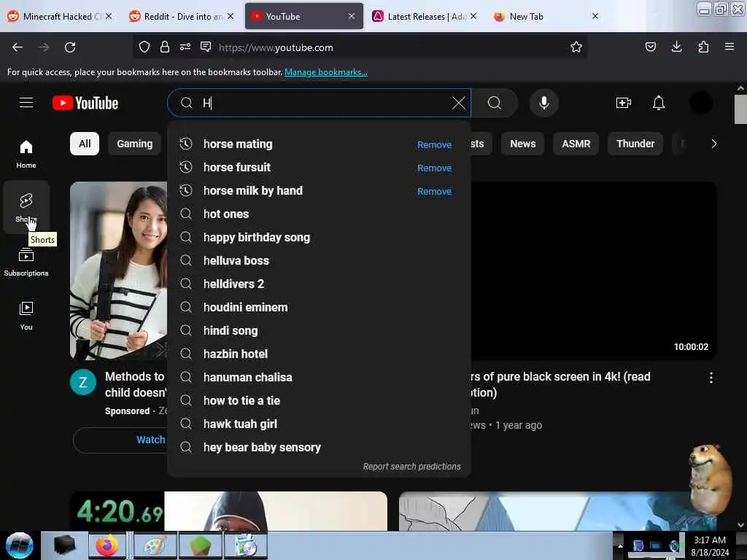Choose the helluva boss suggestion
The width and height of the screenshot is (747, 560).
(319, 260)
